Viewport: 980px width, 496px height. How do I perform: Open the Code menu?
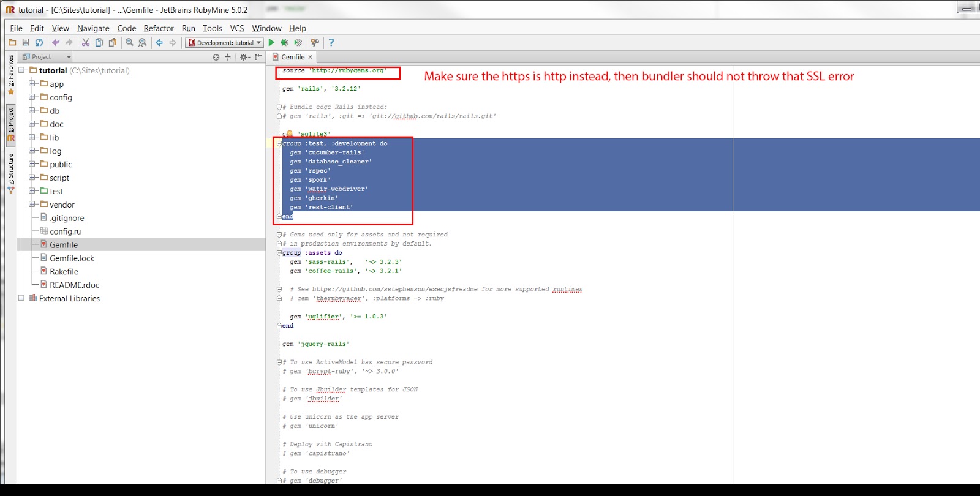[x=127, y=28]
